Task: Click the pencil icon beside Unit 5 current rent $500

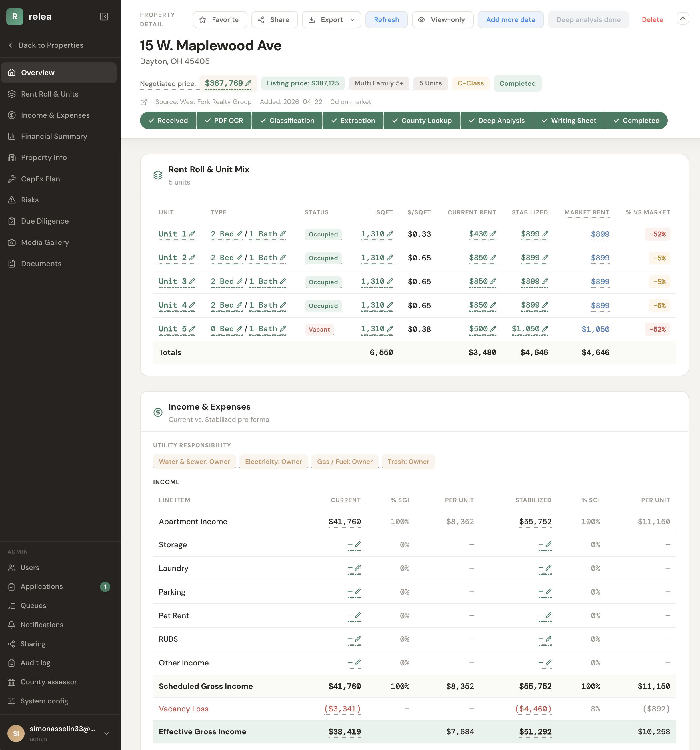Action: pyautogui.click(x=493, y=329)
